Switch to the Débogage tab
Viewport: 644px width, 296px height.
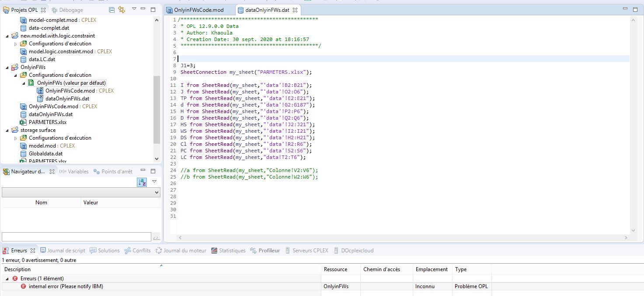pyautogui.click(x=67, y=10)
